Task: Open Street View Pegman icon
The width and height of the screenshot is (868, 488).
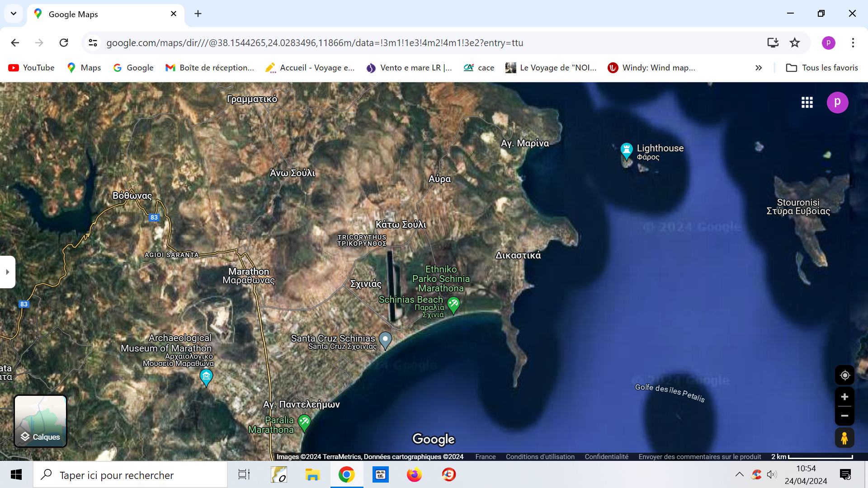Action: click(844, 438)
